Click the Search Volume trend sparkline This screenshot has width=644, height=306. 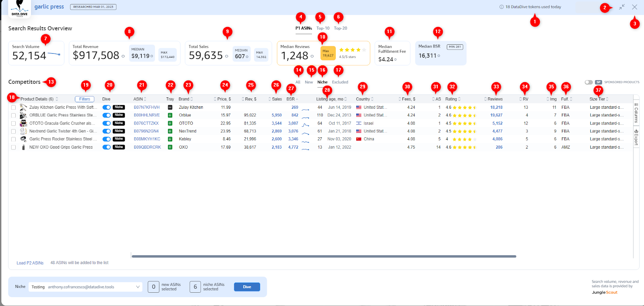tap(54, 54)
